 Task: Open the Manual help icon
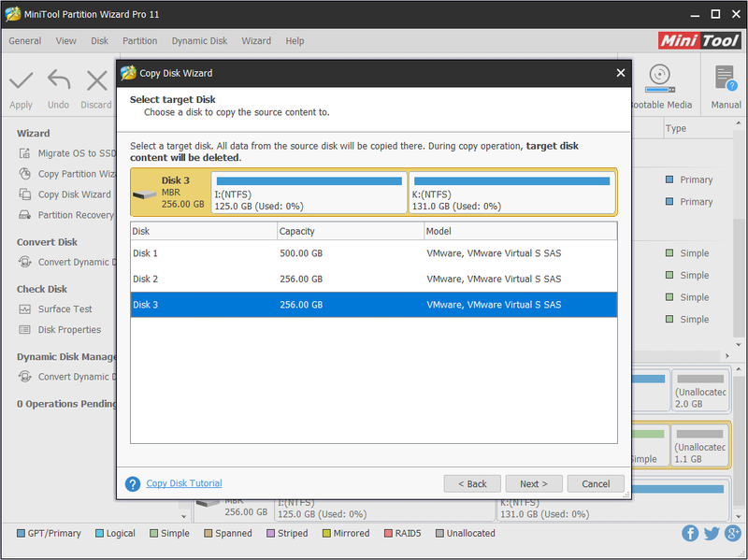[x=726, y=78]
